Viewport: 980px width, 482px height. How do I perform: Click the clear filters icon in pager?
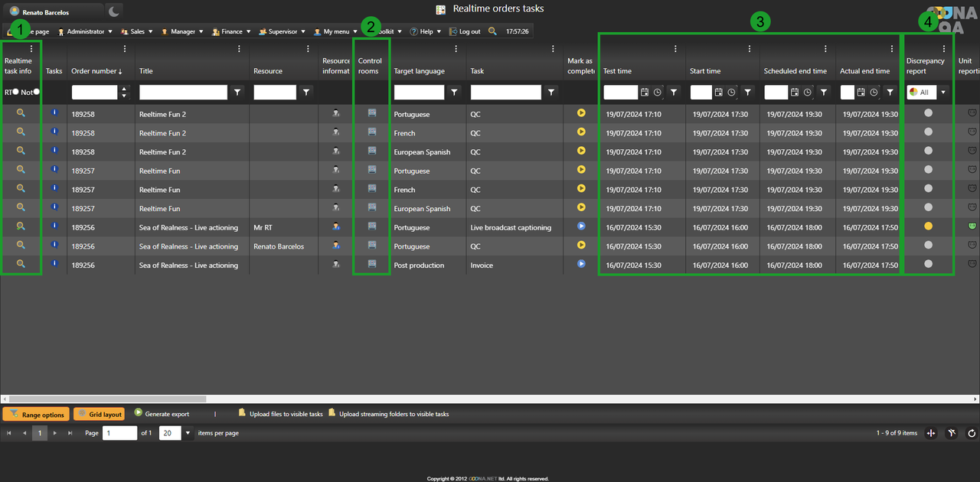click(x=952, y=433)
